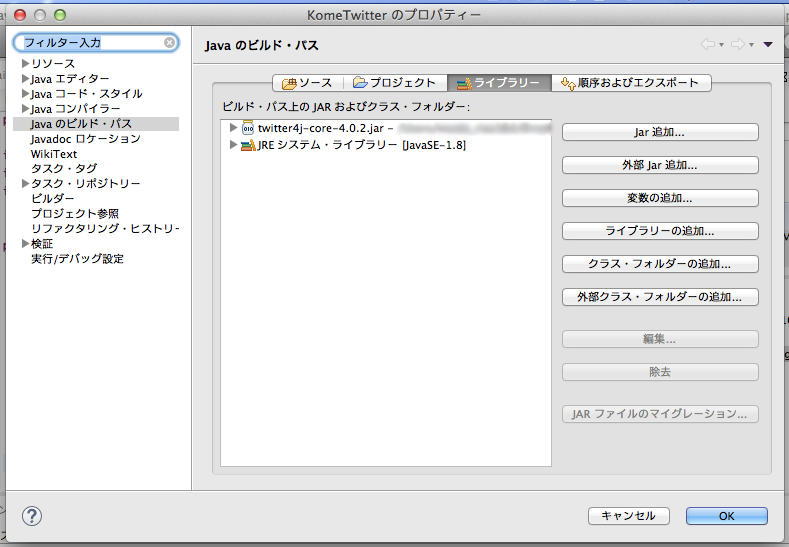Click the 変数の追加... button
This screenshot has height=547, width=789.
coord(660,198)
